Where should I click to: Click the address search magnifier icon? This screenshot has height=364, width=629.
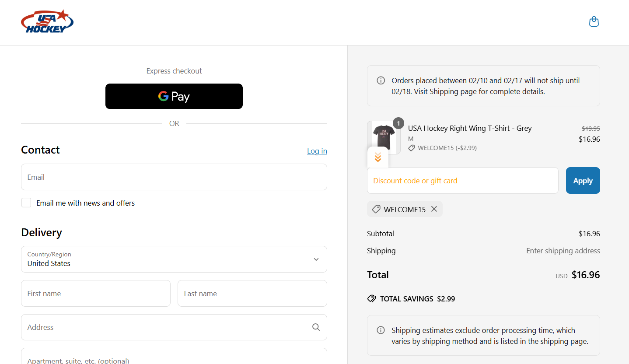pos(316,327)
